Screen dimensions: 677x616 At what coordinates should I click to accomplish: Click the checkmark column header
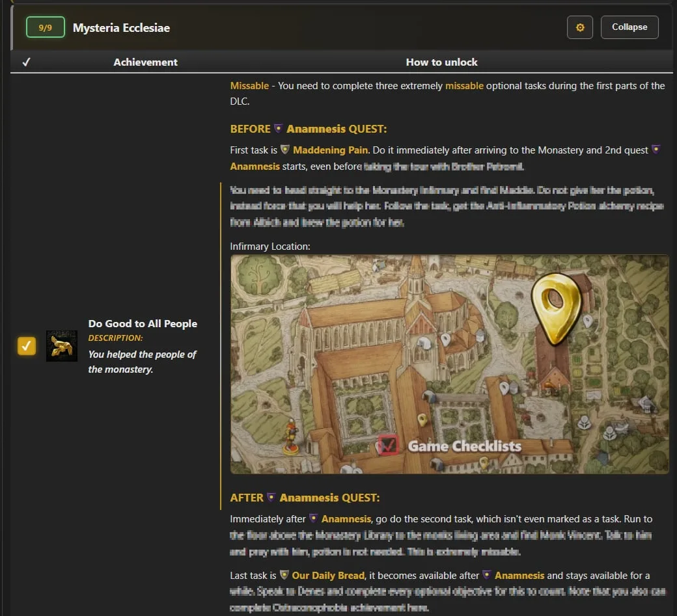[26, 62]
